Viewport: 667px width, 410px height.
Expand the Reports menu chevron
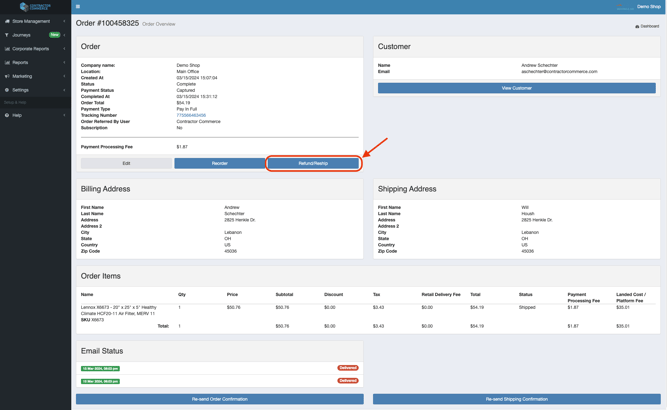pyautogui.click(x=64, y=63)
